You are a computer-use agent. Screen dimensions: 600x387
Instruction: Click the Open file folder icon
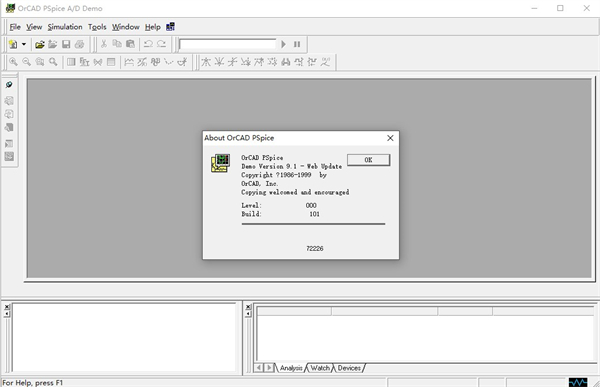tap(39, 44)
